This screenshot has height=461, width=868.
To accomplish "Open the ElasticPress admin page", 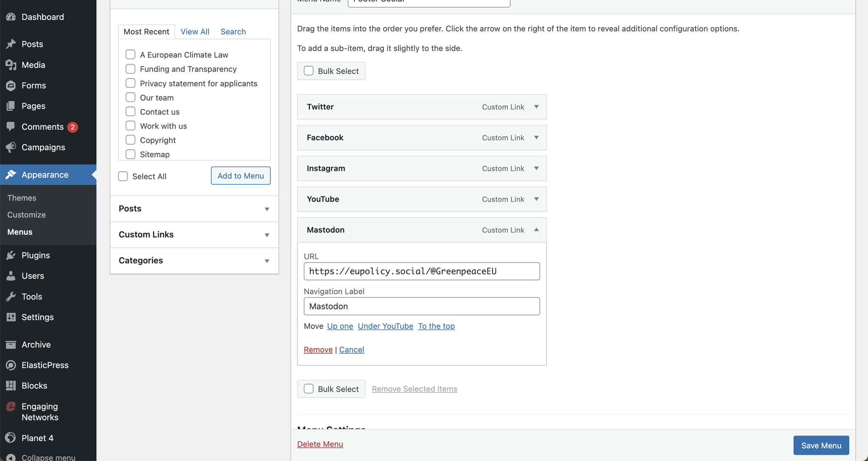I will [45, 365].
